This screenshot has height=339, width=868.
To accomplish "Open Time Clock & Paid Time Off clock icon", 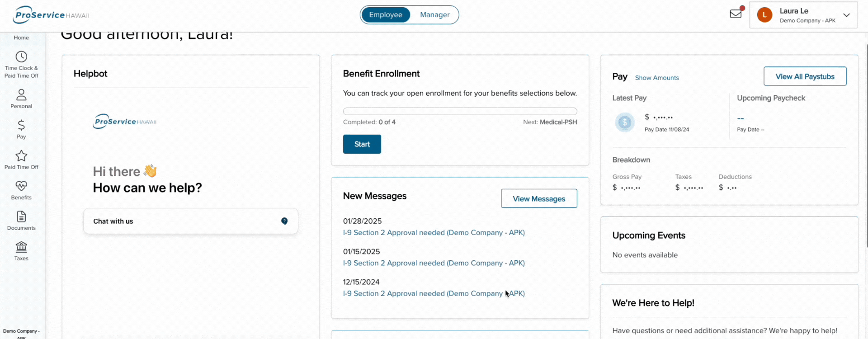I will point(21,57).
